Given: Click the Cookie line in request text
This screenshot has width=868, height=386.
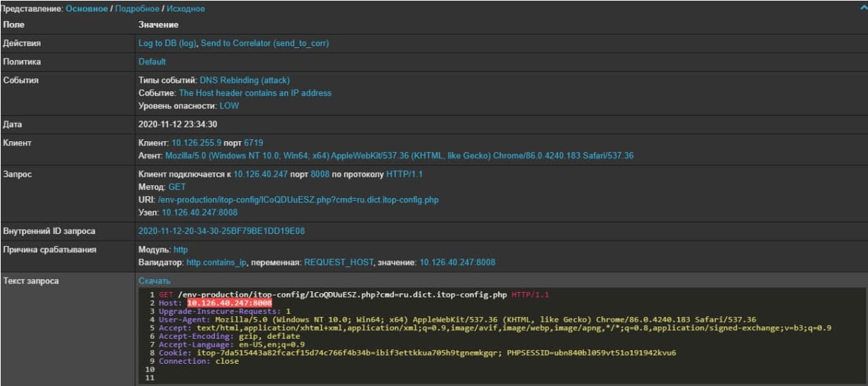Looking at the screenshot, I should 417,353.
